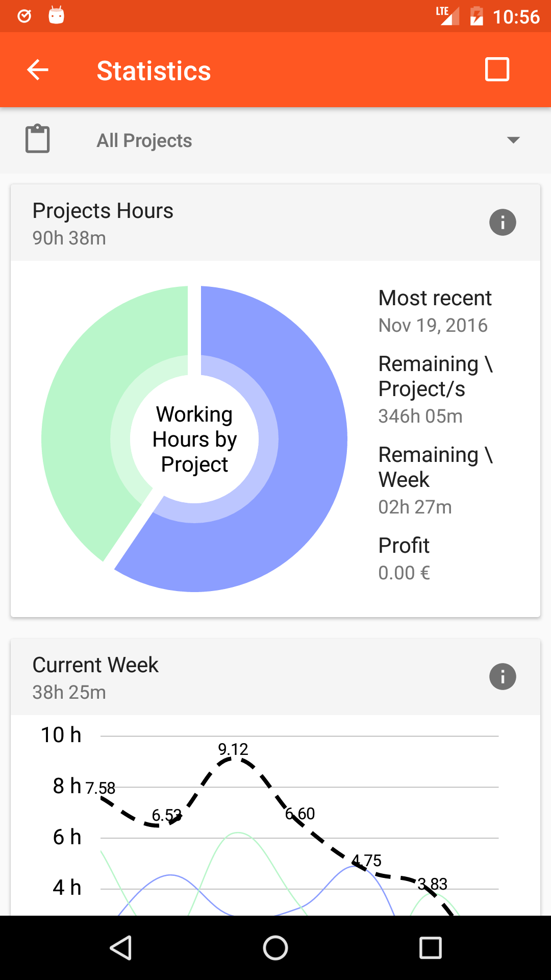Tap the 9.12 peak data point
551x980 pixels.
coord(233,758)
